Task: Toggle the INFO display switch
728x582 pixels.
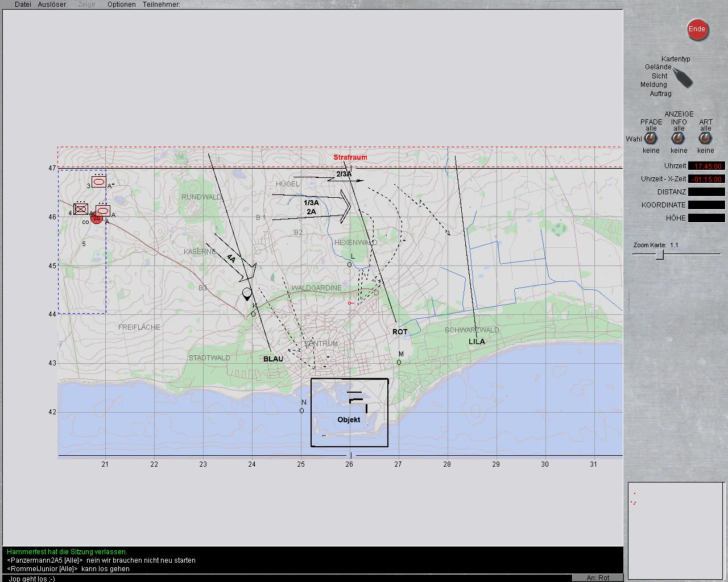Action: coord(679,138)
